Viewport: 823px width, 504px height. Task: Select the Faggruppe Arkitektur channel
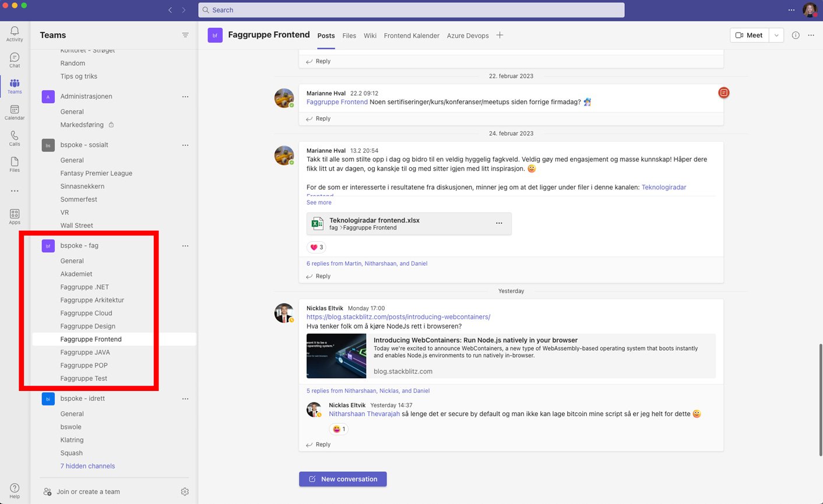tap(92, 300)
